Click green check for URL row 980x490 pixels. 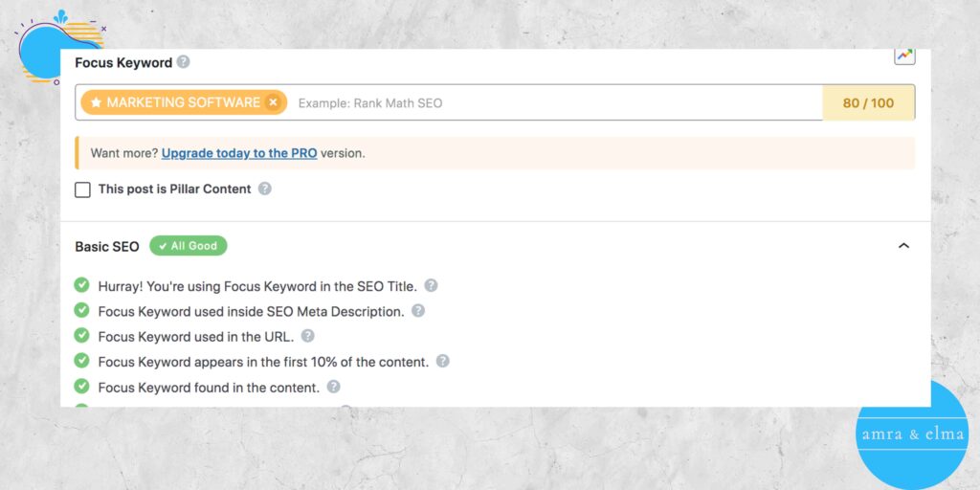(x=82, y=336)
